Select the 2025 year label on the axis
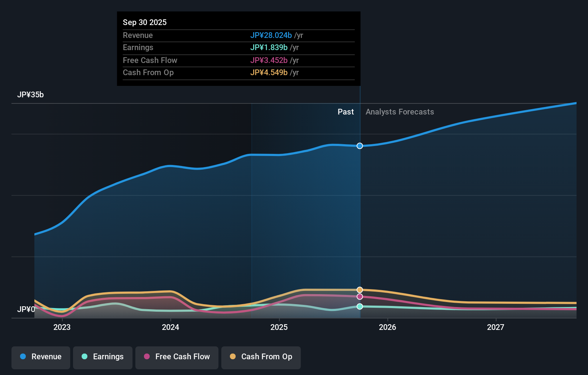 pos(279,327)
